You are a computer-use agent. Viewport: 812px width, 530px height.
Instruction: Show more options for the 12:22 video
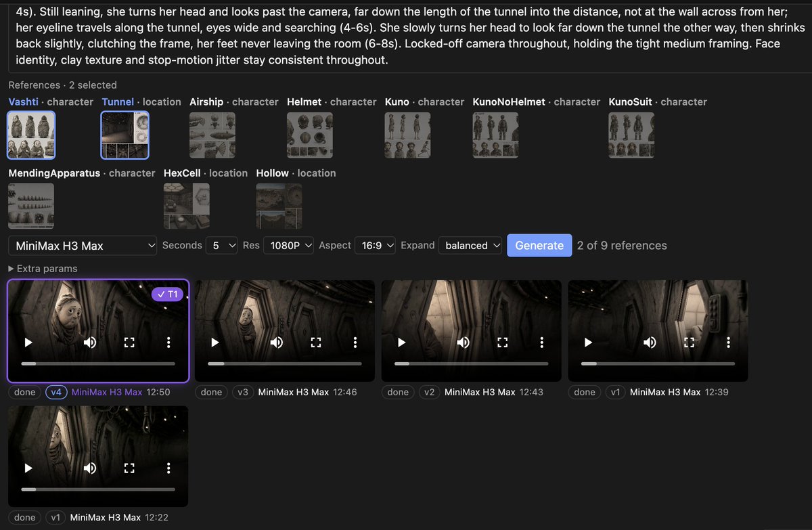168,468
